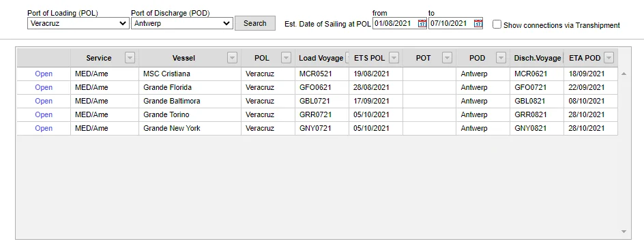Select ETA POD date 22/09/2021
The width and height of the screenshot is (644, 250).
tap(591, 88)
